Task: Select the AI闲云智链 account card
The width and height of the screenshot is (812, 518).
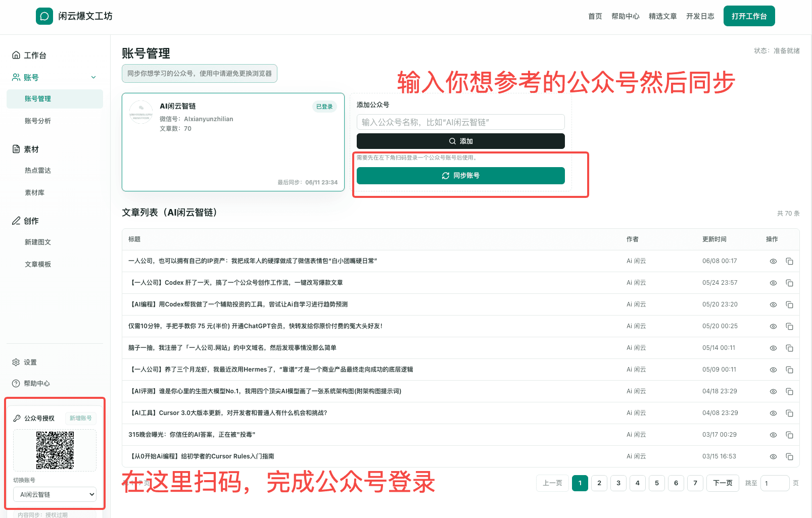Action: (x=233, y=142)
